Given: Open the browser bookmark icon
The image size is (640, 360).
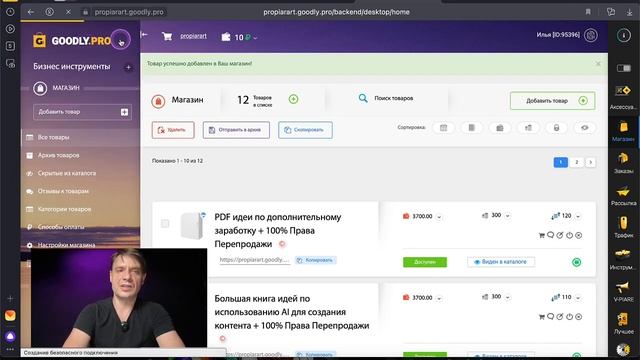Looking at the screenshot, I should (x=588, y=12).
